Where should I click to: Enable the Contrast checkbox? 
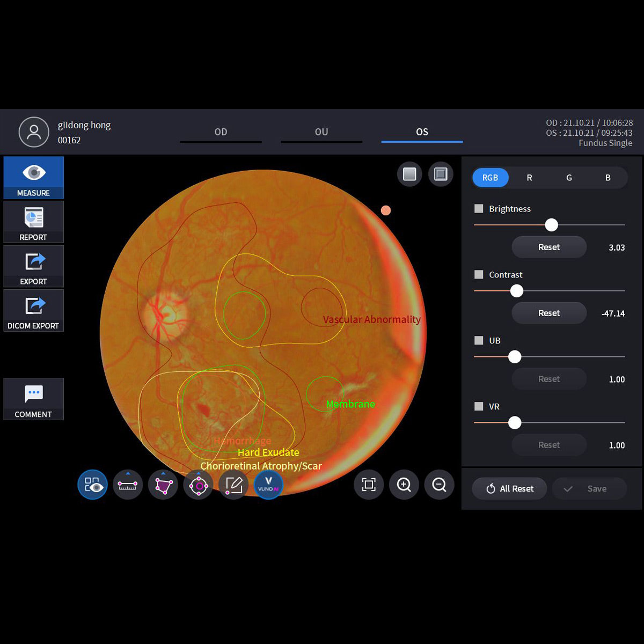coord(478,274)
